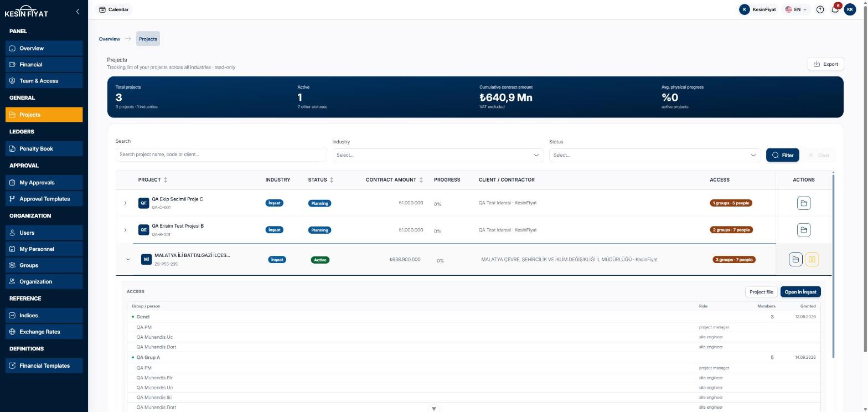868x412 pixels.
Task: Open Indices reference page
Action: pos(44,316)
